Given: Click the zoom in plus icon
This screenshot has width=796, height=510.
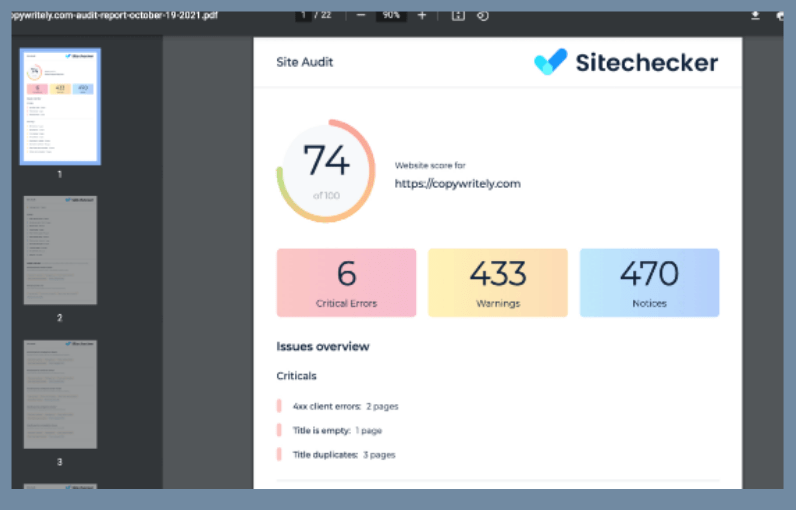Looking at the screenshot, I should tap(421, 15).
